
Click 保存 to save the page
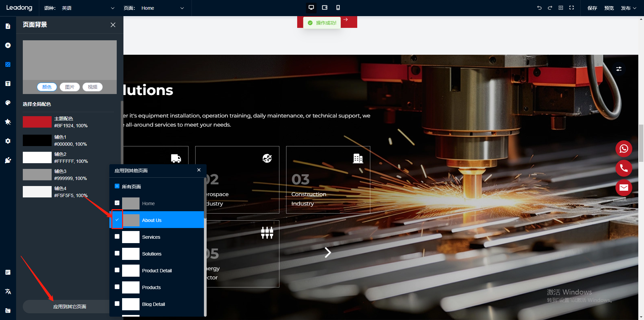(592, 8)
